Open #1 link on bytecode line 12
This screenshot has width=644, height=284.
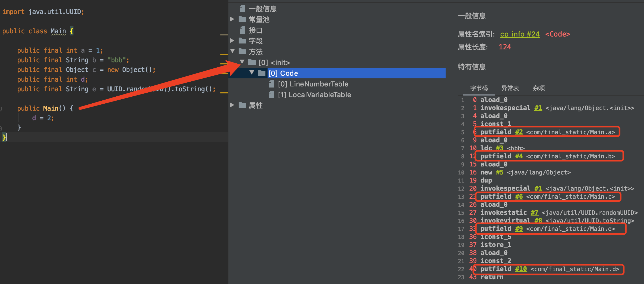pyautogui.click(x=538, y=188)
